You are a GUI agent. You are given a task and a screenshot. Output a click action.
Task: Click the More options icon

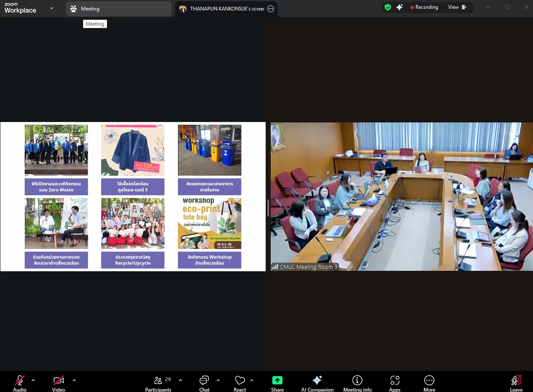429,380
